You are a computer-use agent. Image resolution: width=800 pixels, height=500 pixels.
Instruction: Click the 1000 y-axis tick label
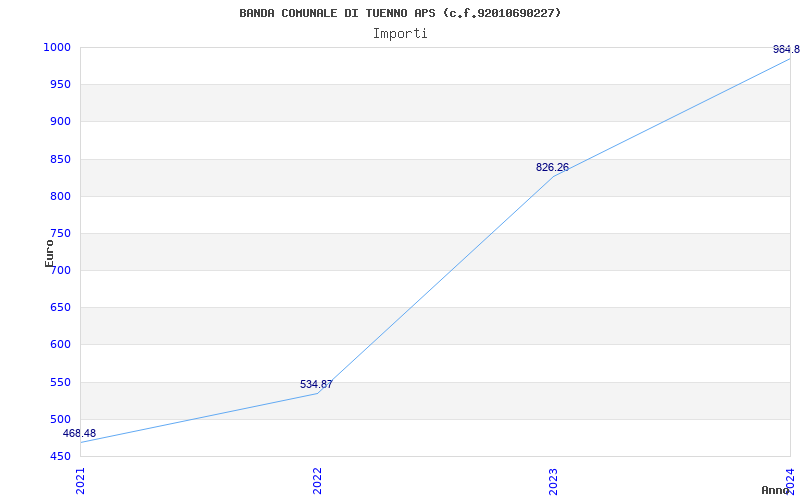(56, 47)
